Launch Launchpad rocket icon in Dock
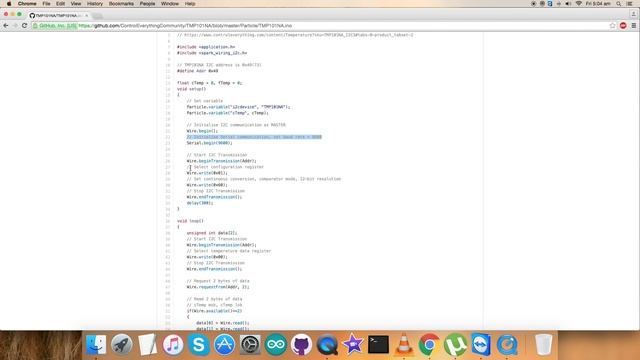The height and width of the screenshot is (360, 640). pyautogui.click(x=122, y=344)
